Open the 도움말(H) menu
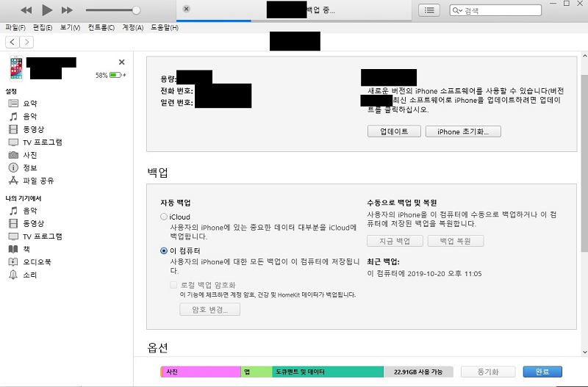588x387 pixels. (165, 27)
